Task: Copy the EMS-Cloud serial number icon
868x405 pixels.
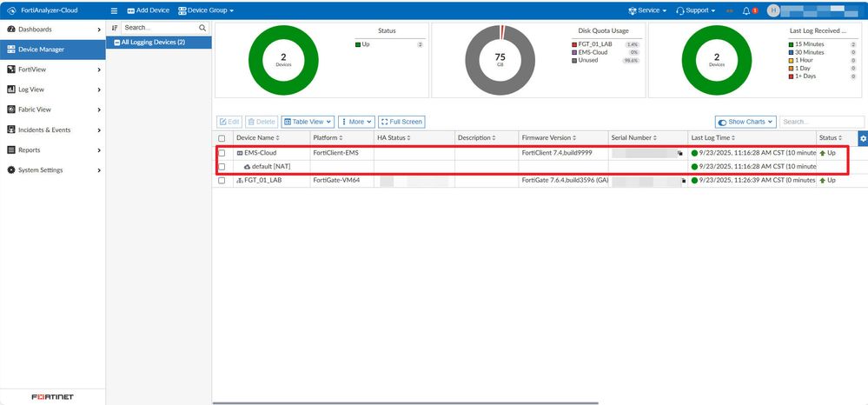Action: pyautogui.click(x=680, y=152)
